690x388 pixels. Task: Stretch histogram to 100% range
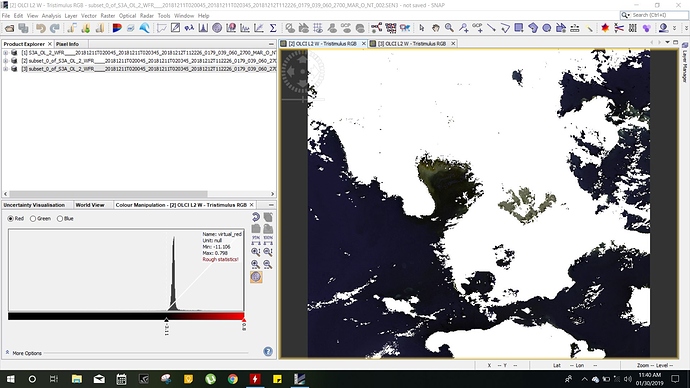click(x=268, y=240)
